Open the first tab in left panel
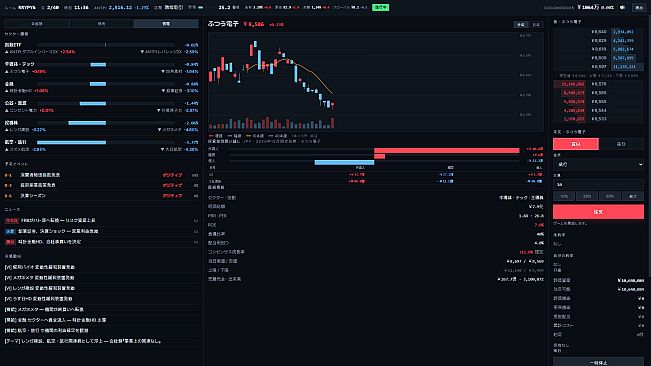651x366 pixels. tap(37, 24)
